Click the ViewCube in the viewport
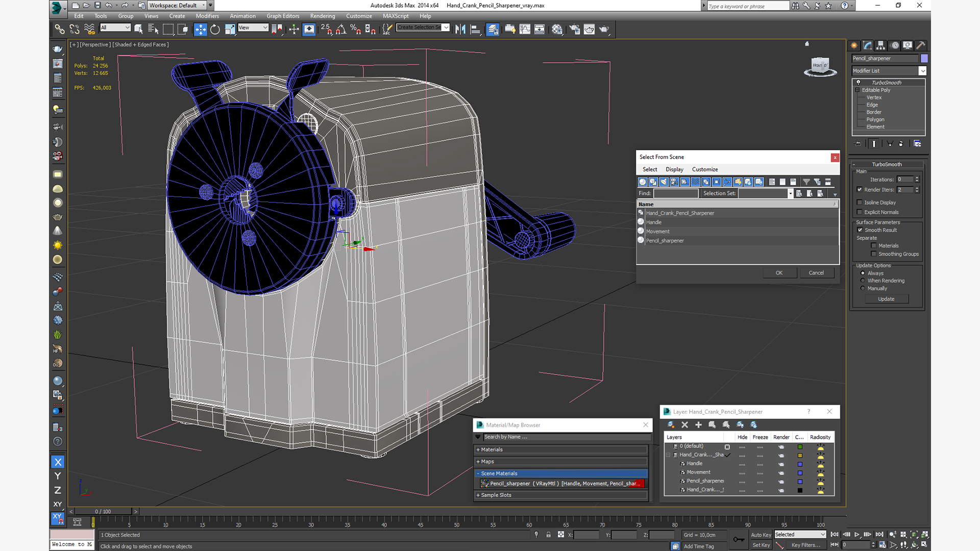The image size is (980, 551). pyautogui.click(x=820, y=65)
